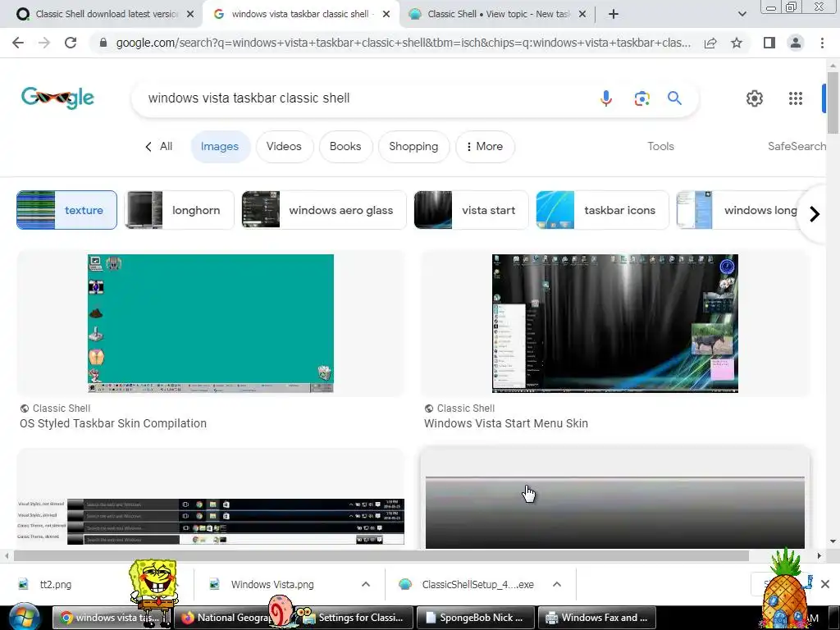Select the Books search tab
This screenshot has width=840, height=630.
[x=345, y=146]
